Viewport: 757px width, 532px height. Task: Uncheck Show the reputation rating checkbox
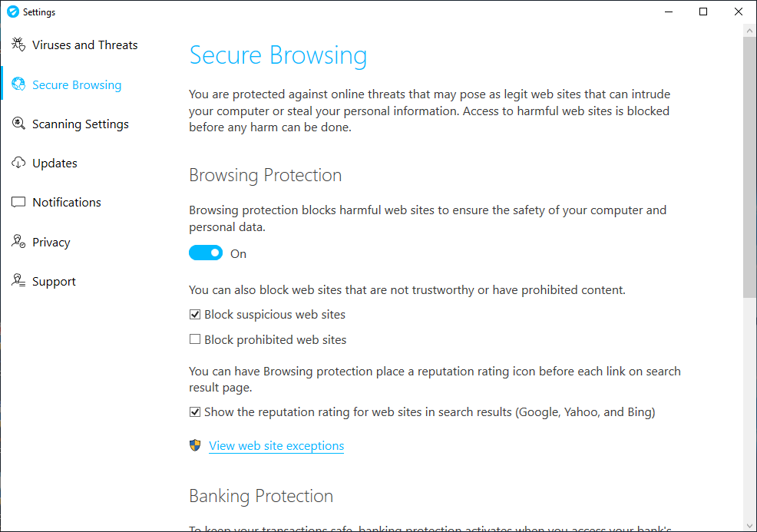click(x=196, y=412)
